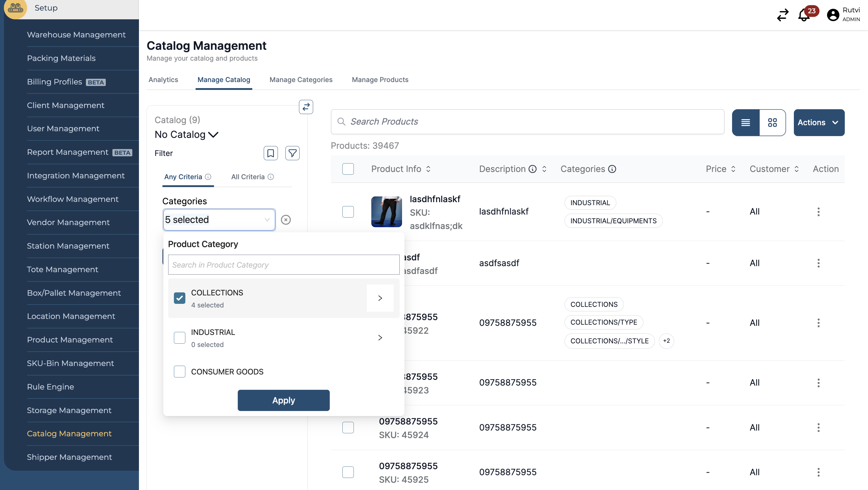The height and width of the screenshot is (490, 868).
Task: Switch to grid view icon
Action: click(x=772, y=122)
